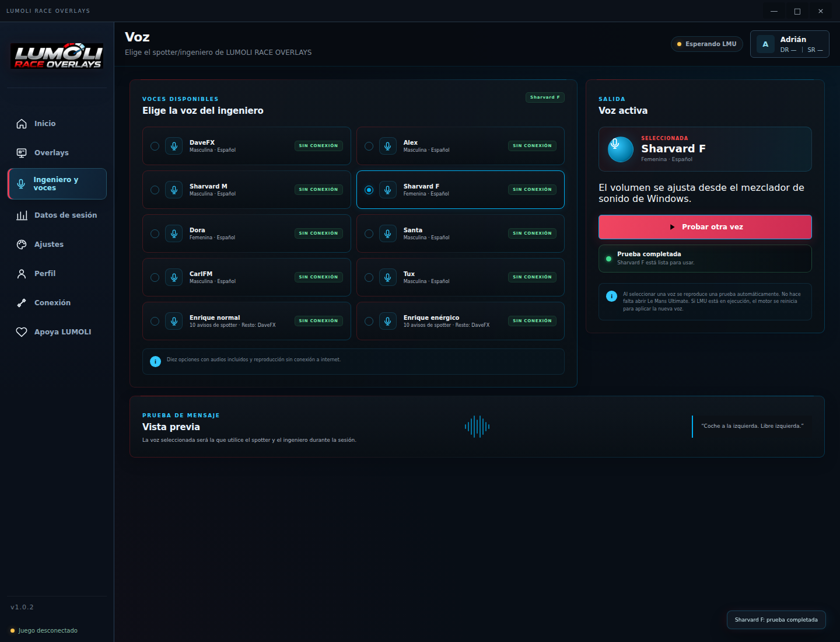This screenshot has width=840, height=642.
Task: Click the Perfil person icon
Action: (22, 274)
